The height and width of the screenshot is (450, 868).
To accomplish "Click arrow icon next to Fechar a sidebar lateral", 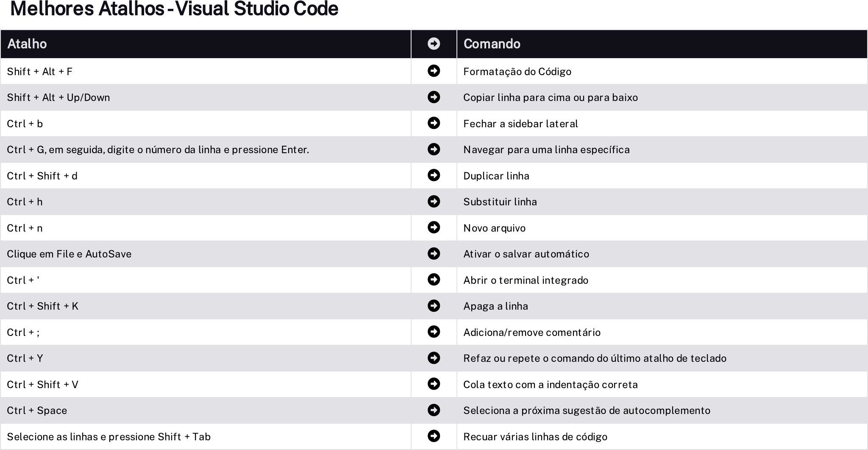I will [434, 123].
